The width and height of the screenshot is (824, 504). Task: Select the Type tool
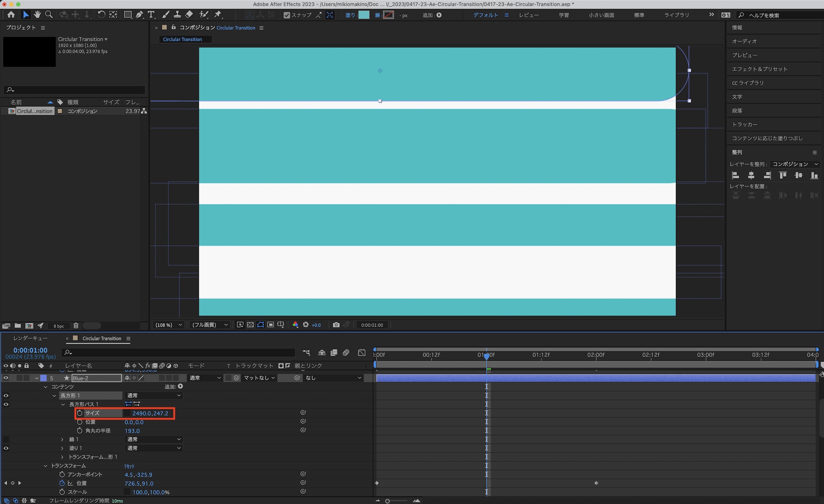[x=151, y=15]
